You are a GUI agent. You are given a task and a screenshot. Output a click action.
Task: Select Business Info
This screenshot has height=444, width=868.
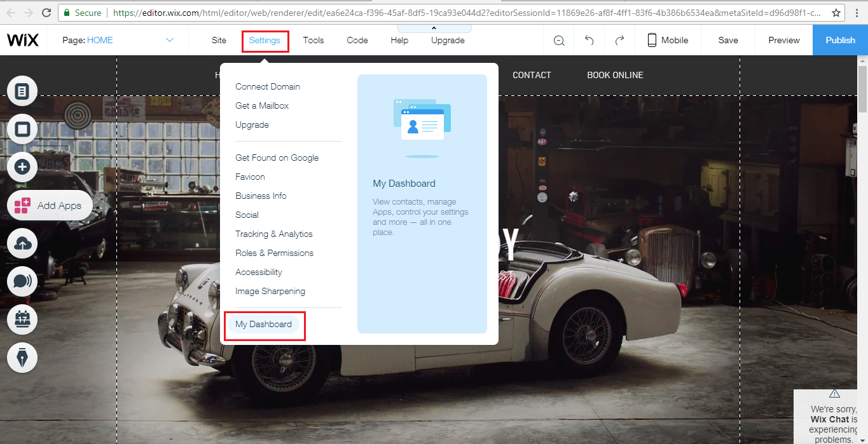(x=261, y=196)
